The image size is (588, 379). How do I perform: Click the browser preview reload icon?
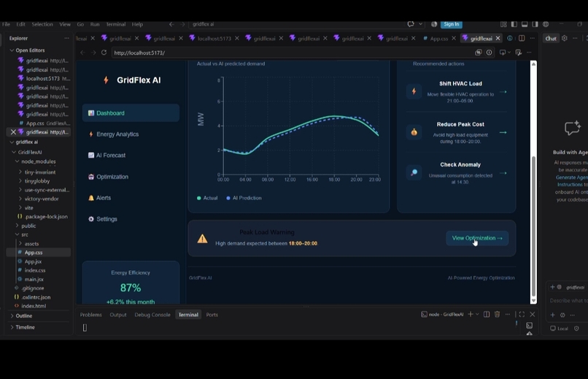coord(104,53)
